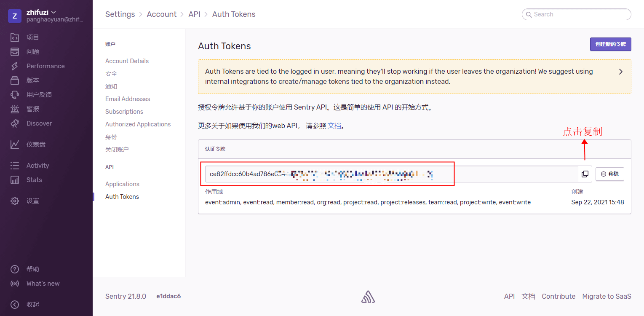The width and height of the screenshot is (644, 316).
Task: Click 文档 link in footer
Action: 528,297
